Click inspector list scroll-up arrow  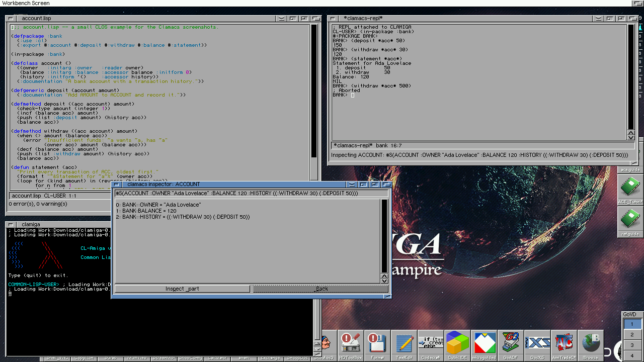point(384,276)
